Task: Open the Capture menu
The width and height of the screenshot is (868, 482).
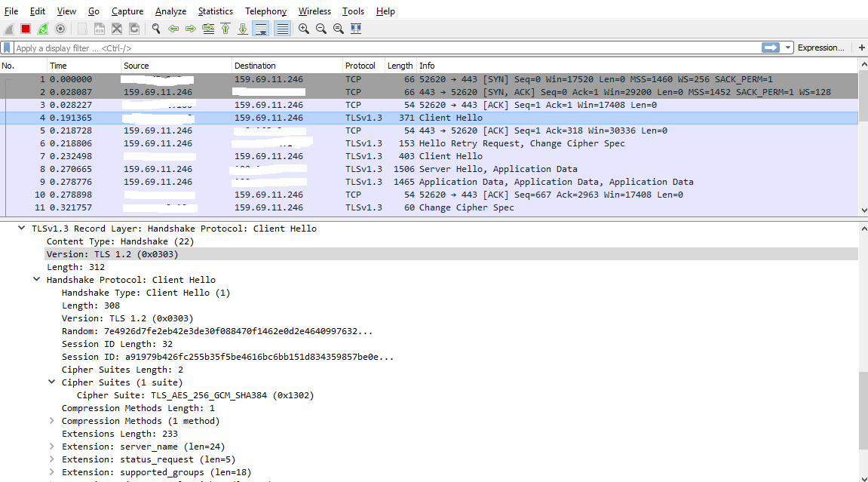Action: (127, 11)
